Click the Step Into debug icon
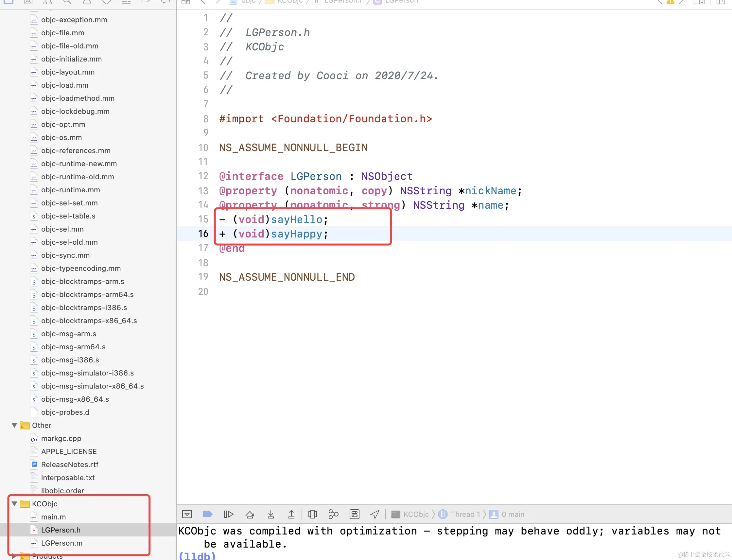Viewport: 732px width, 560px height. (271, 514)
